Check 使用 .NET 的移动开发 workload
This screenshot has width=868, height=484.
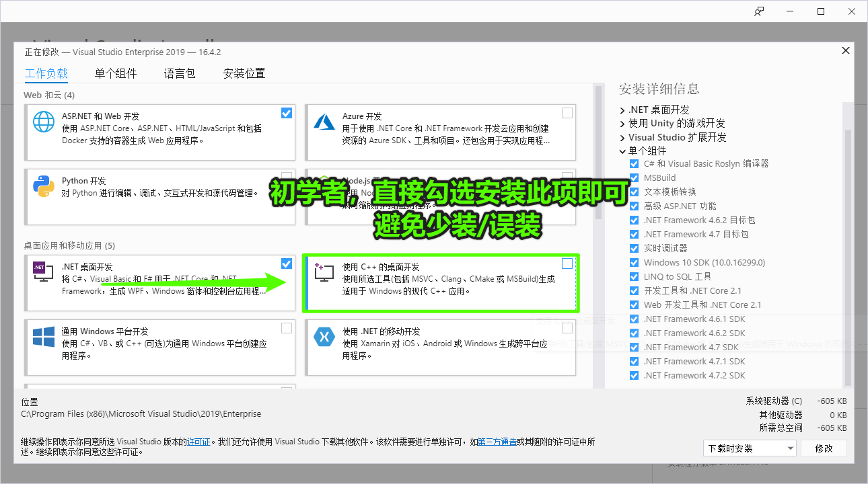(567, 328)
